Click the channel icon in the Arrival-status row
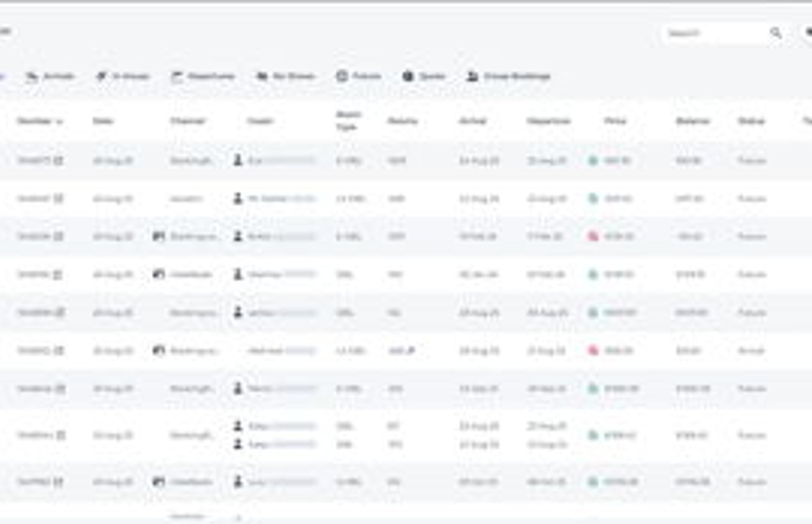 pyautogui.click(x=159, y=350)
